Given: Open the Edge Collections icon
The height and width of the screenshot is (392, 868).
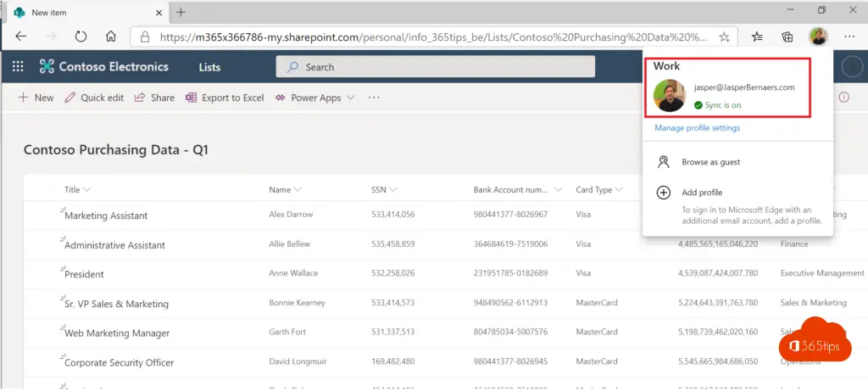Looking at the screenshot, I should 787,36.
